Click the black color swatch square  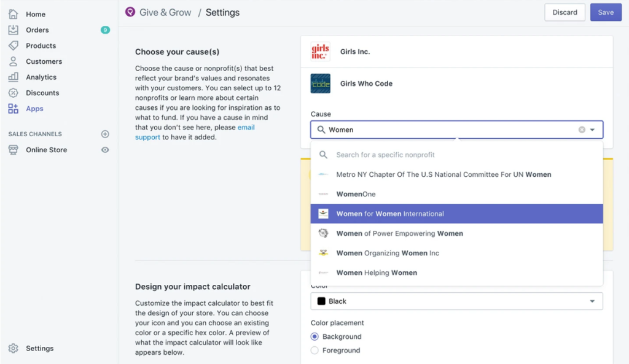321,301
